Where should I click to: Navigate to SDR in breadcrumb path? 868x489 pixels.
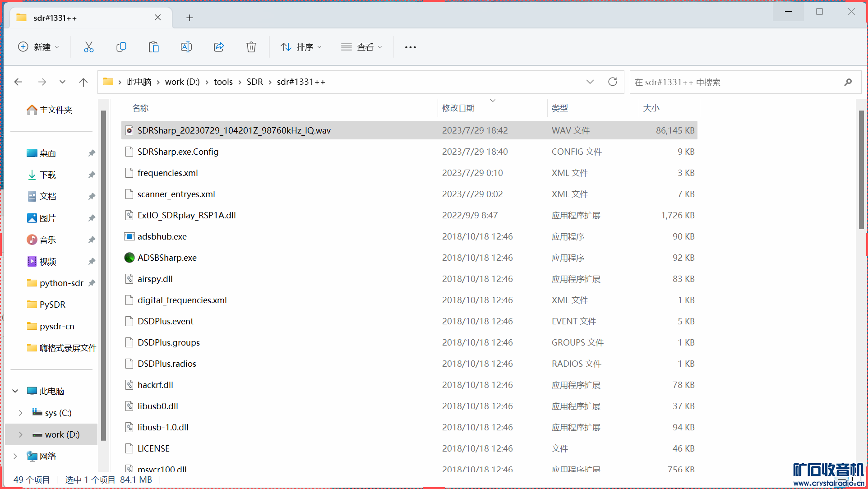click(254, 82)
